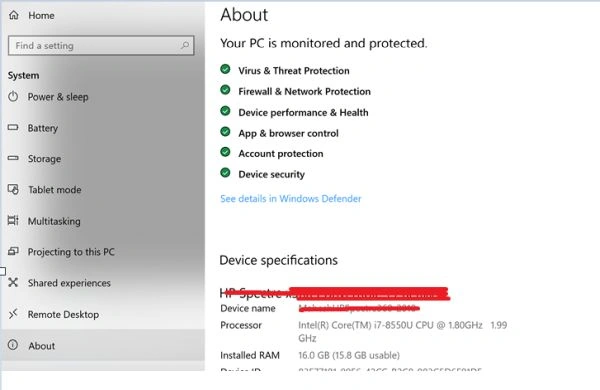
Task: Click the Intel Core i7-8550U processor value
Action: coord(403,331)
